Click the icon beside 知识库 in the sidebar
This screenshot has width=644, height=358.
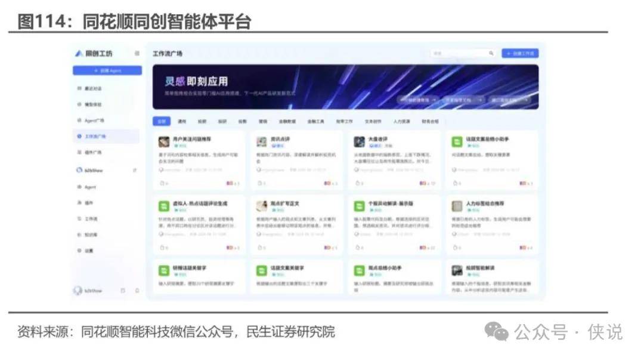[x=79, y=234]
